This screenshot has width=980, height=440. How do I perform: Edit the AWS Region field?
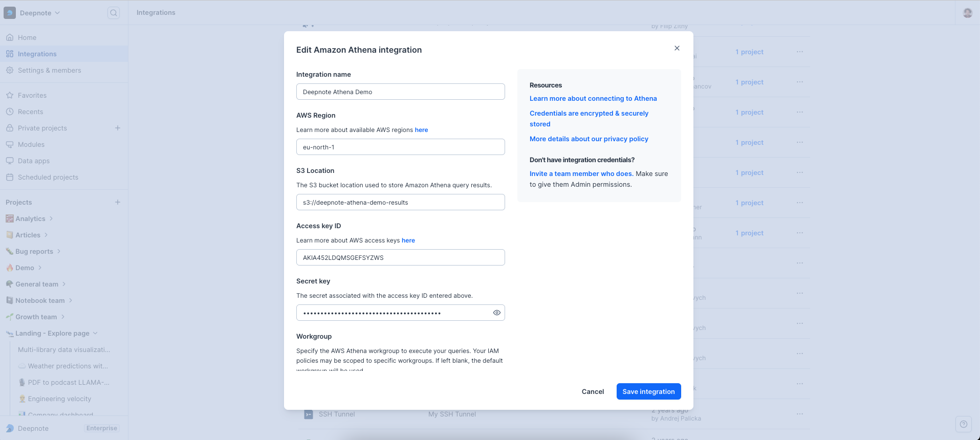401,147
